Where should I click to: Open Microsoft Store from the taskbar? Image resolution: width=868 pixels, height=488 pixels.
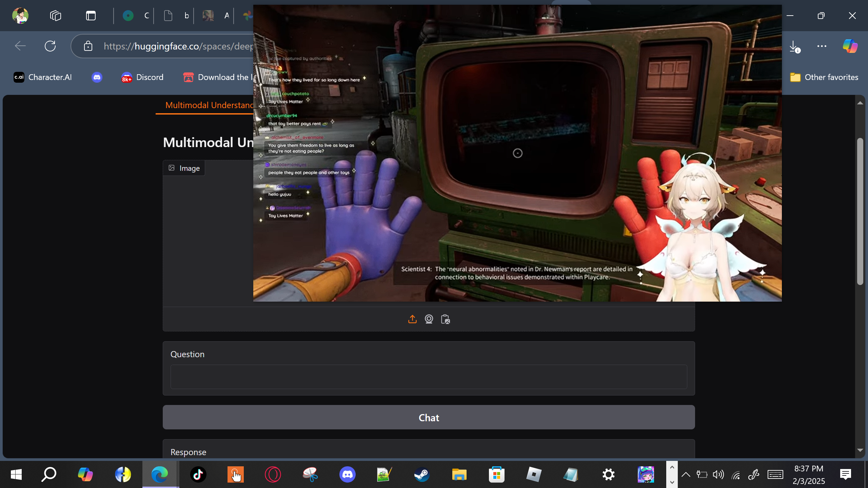[496, 474]
